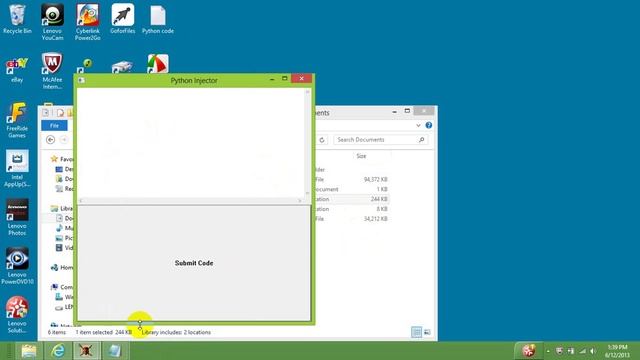Click the Lenovo tray icon on taskbar
Screen dimensions: 640x360
pyautogui.click(x=529, y=351)
